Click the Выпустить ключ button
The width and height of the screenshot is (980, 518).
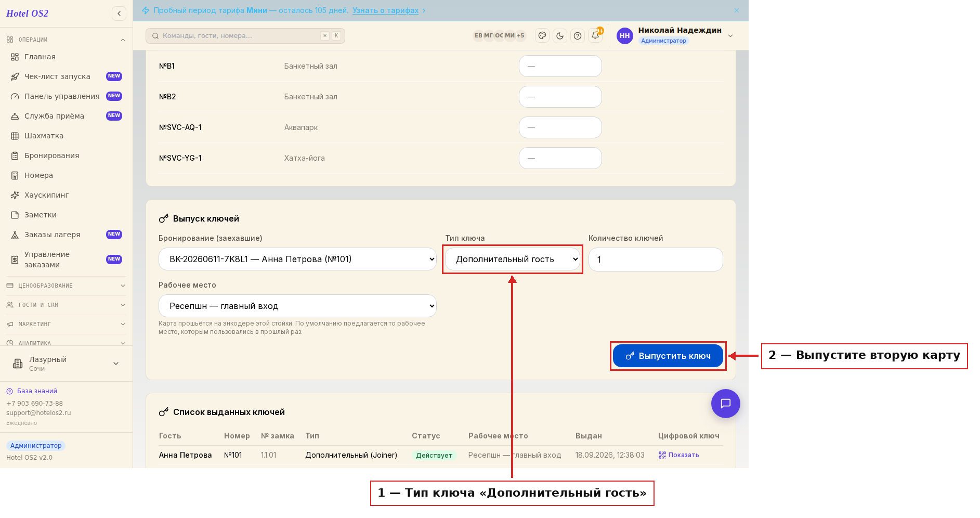(x=668, y=356)
